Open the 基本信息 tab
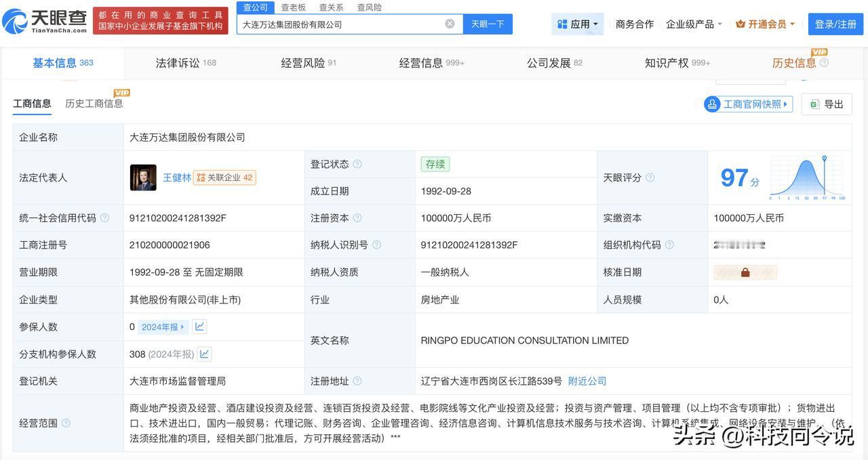This screenshot has width=868, height=460. tap(63, 63)
